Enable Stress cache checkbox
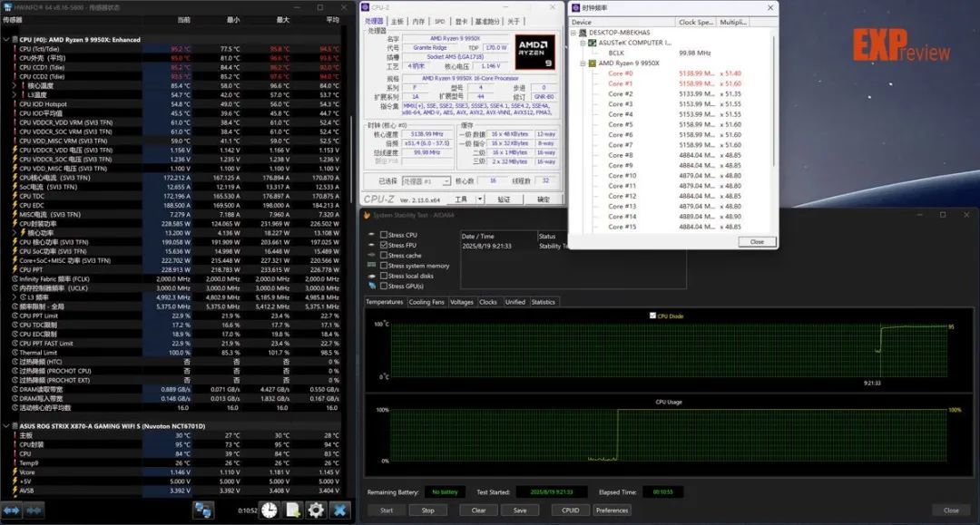 coord(384,256)
